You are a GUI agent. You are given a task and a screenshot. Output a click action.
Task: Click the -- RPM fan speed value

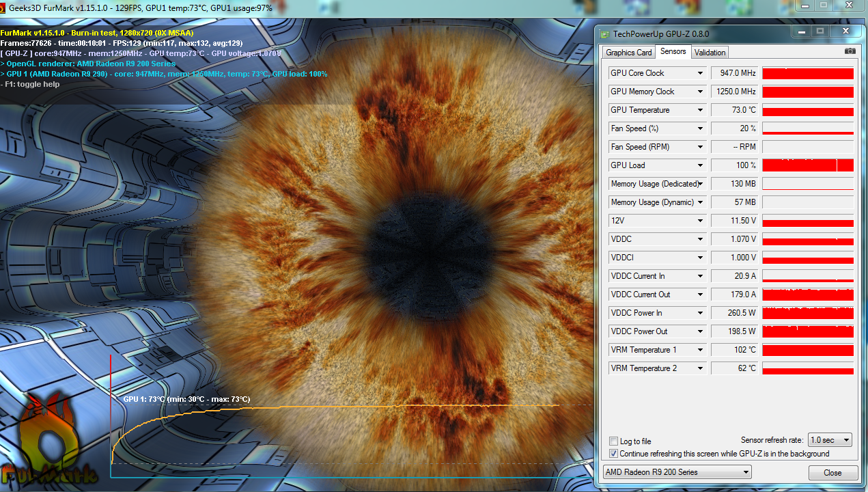pos(734,147)
